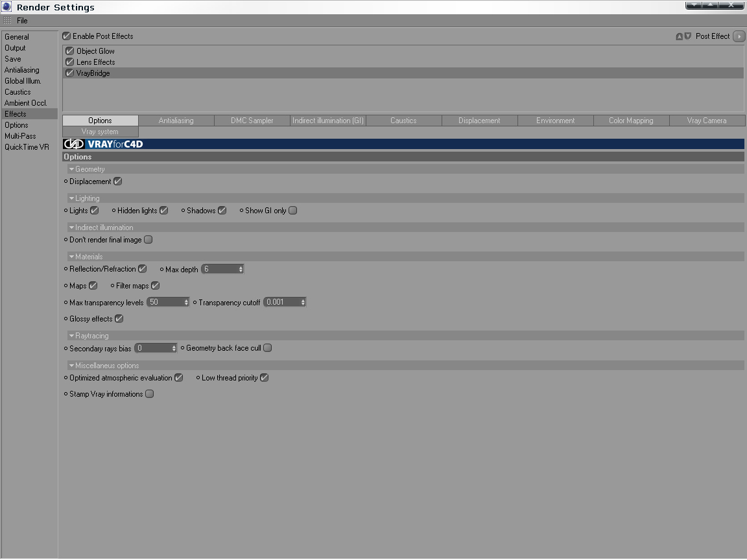Click the Max depth value field
Screen dimensions: 747x560
pyautogui.click(x=220, y=269)
